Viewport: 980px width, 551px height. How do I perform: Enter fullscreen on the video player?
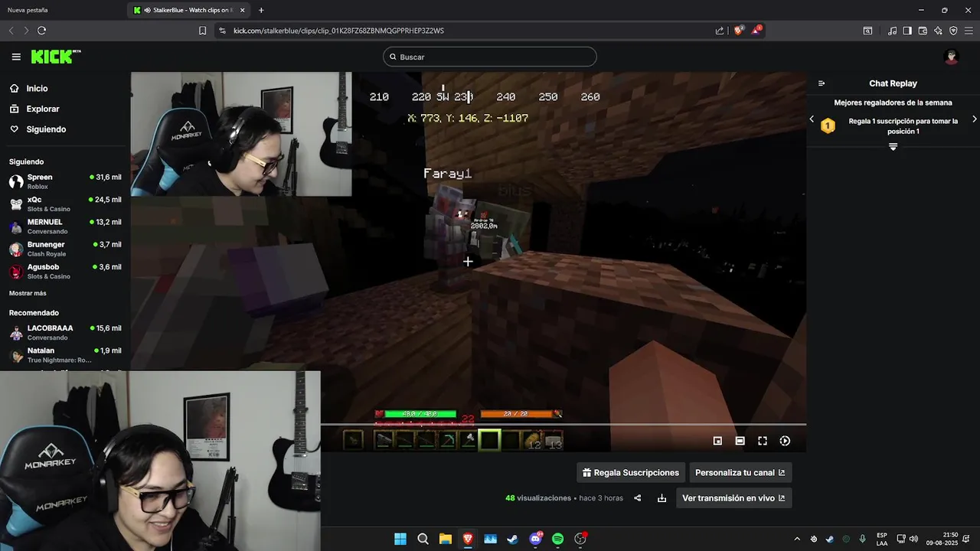point(763,441)
